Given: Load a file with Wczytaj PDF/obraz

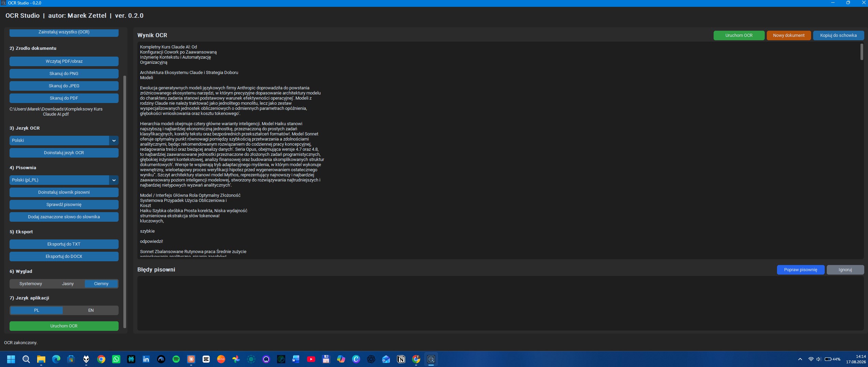Looking at the screenshot, I should pyautogui.click(x=64, y=61).
